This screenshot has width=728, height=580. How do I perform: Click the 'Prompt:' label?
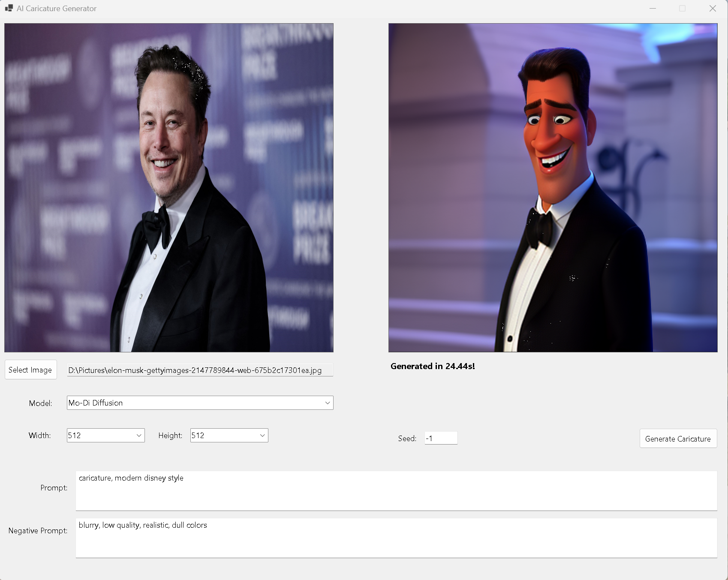[x=54, y=487]
